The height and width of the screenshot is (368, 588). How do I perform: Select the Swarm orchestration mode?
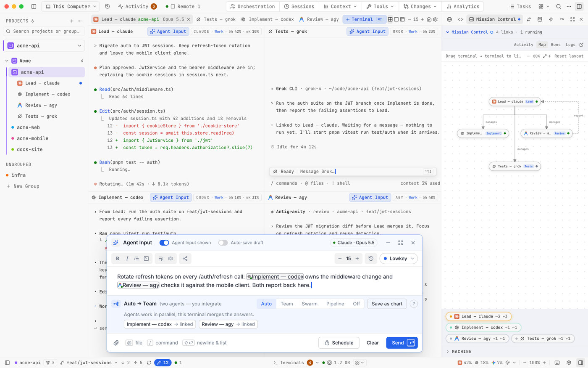click(310, 304)
